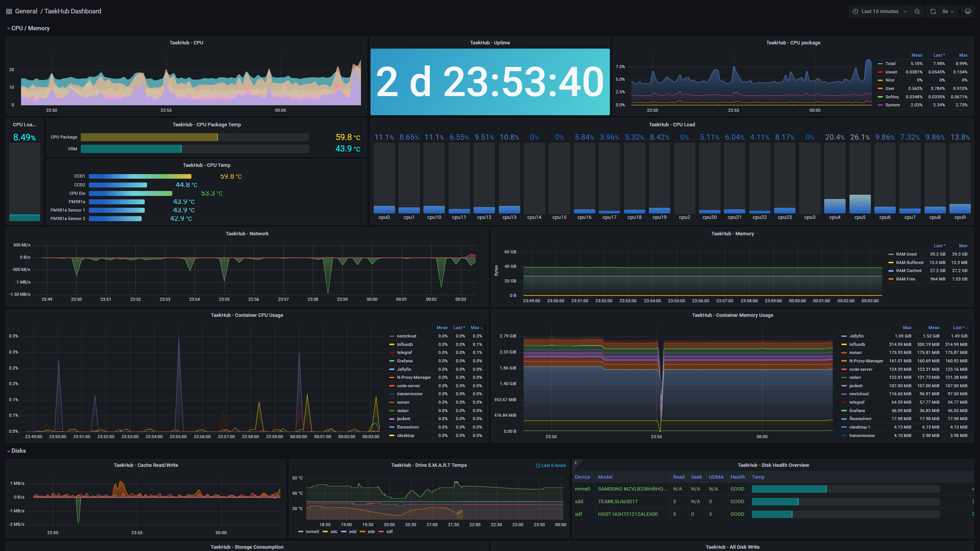Open the Last 15 minutes time range dropdown

coord(880,11)
